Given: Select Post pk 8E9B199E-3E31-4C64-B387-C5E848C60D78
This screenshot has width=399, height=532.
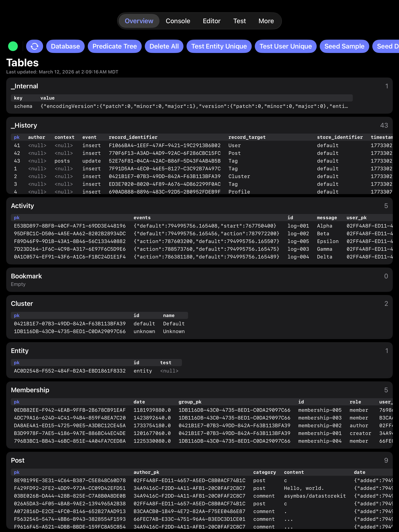Looking at the screenshot, I should [70, 481].
